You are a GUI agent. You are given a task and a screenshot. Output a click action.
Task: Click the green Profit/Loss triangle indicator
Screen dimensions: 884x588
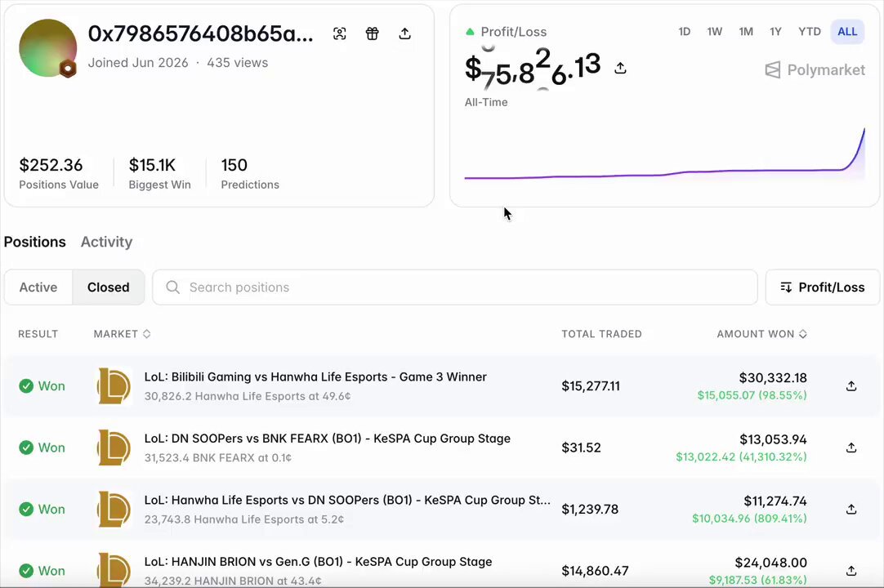click(x=470, y=32)
